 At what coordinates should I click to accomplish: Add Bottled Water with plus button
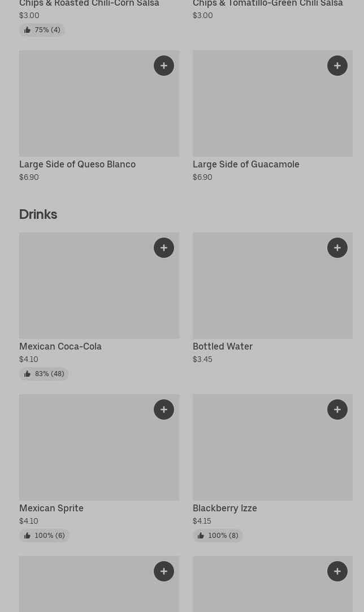(x=337, y=248)
